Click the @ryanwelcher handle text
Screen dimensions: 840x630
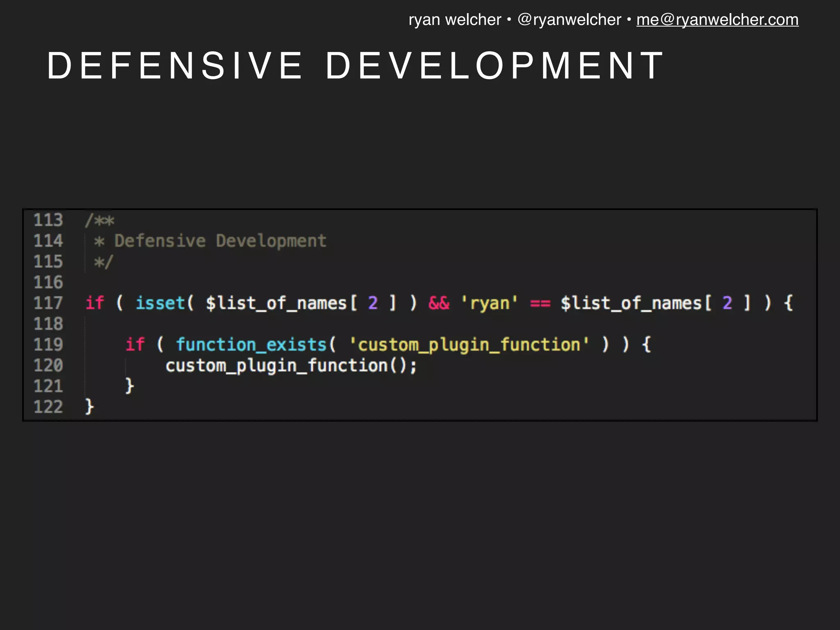click(569, 20)
